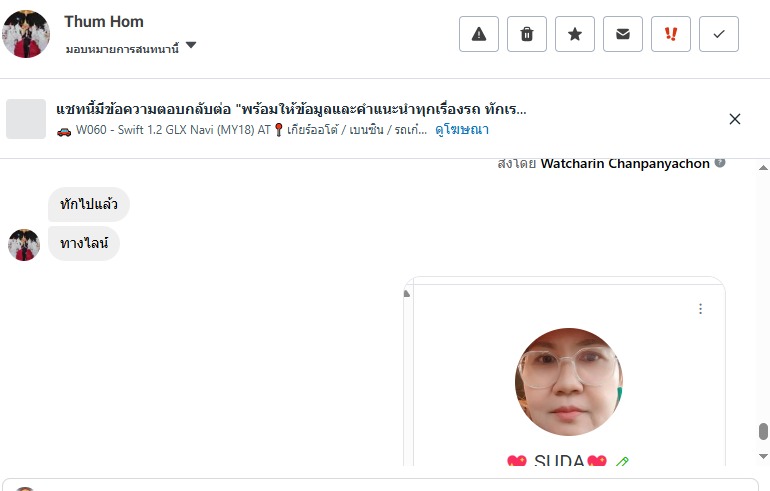
Task: Click Thum Hom profile picture in header
Action: [26, 34]
